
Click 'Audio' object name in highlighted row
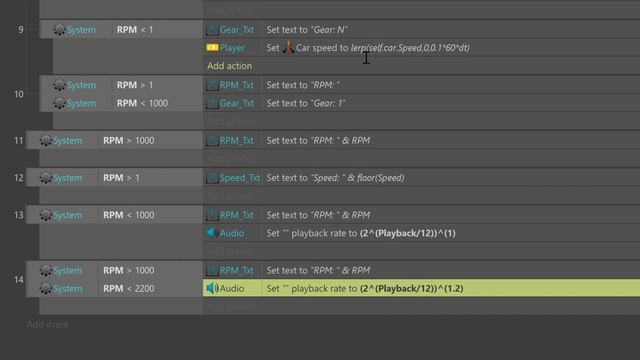(232, 289)
